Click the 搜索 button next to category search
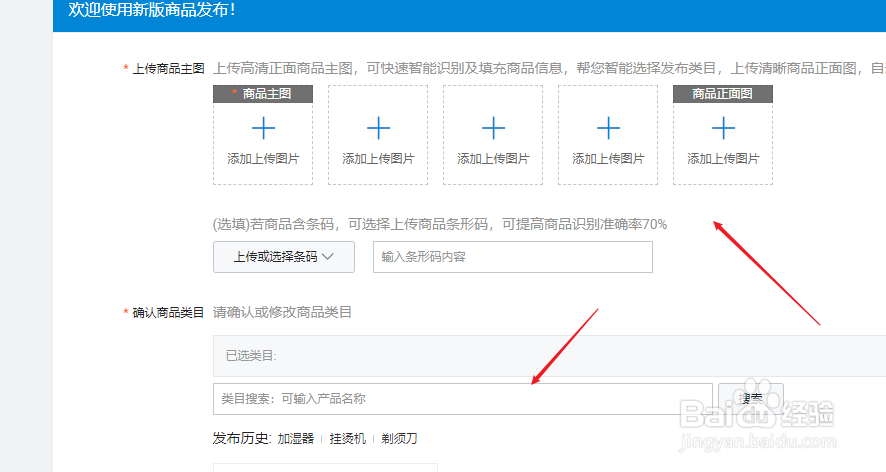Image resolution: width=886 pixels, height=472 pixels. 750,399
